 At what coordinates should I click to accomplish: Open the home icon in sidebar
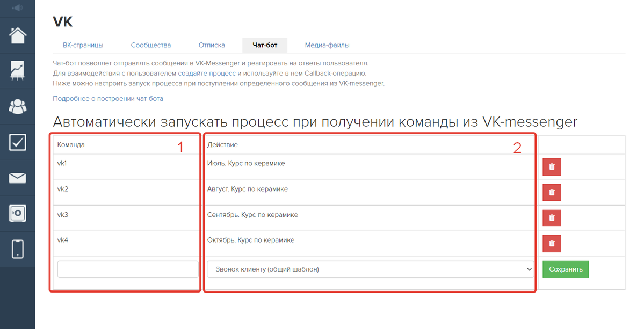(x=18, y=35)
